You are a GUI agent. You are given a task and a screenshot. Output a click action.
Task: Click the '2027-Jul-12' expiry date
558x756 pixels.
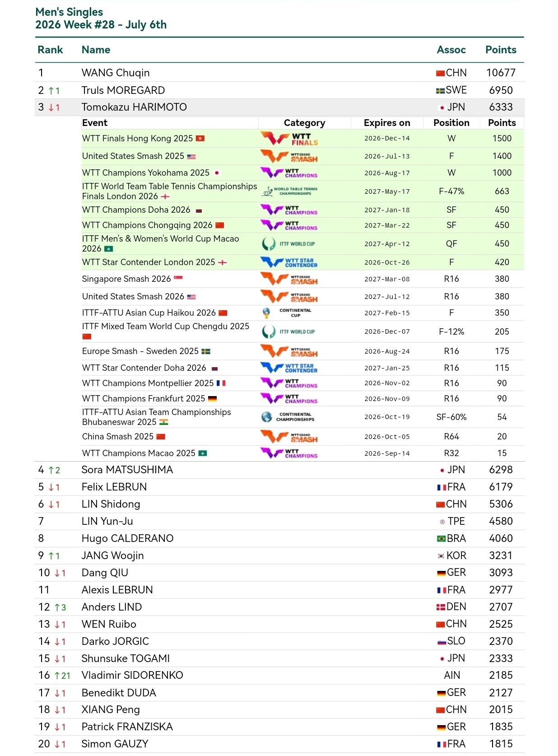point(387,297)
